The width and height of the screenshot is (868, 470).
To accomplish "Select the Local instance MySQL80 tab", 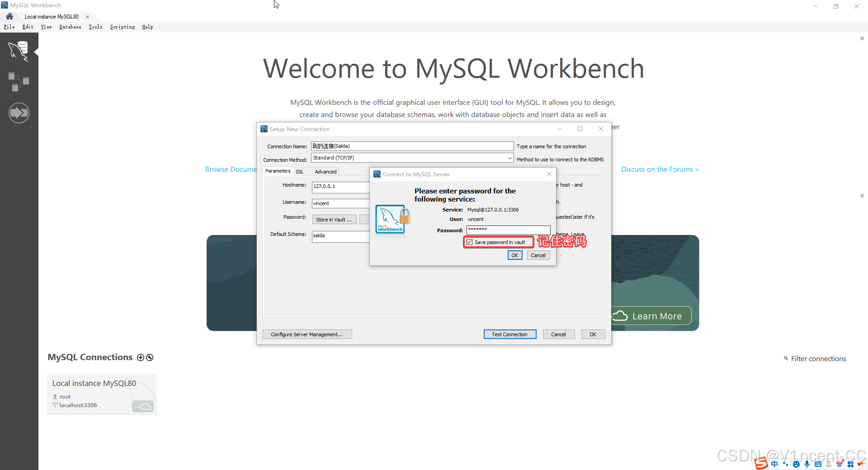I will click(x=52, y=17).
